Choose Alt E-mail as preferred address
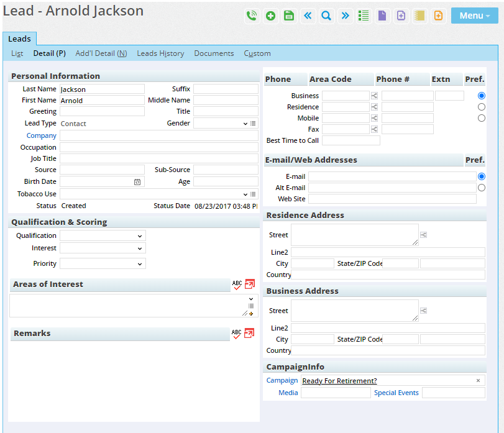 pyautogui.click(x=482, y=188)
